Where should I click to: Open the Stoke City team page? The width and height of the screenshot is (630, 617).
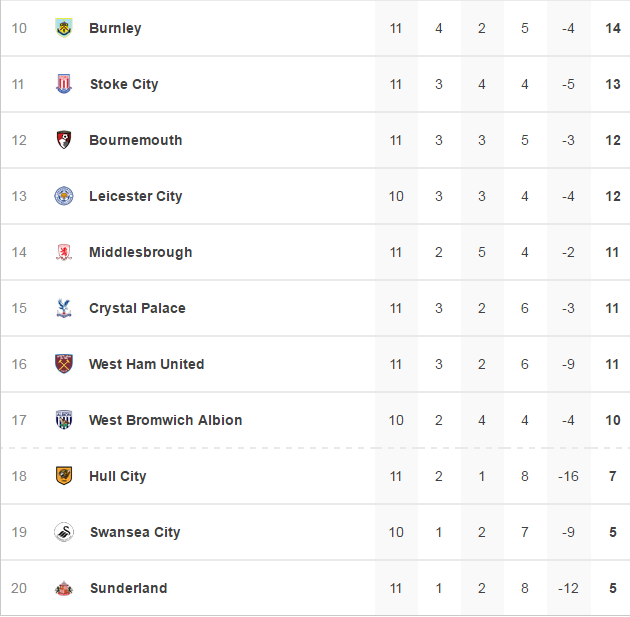[x=124, y=84]
